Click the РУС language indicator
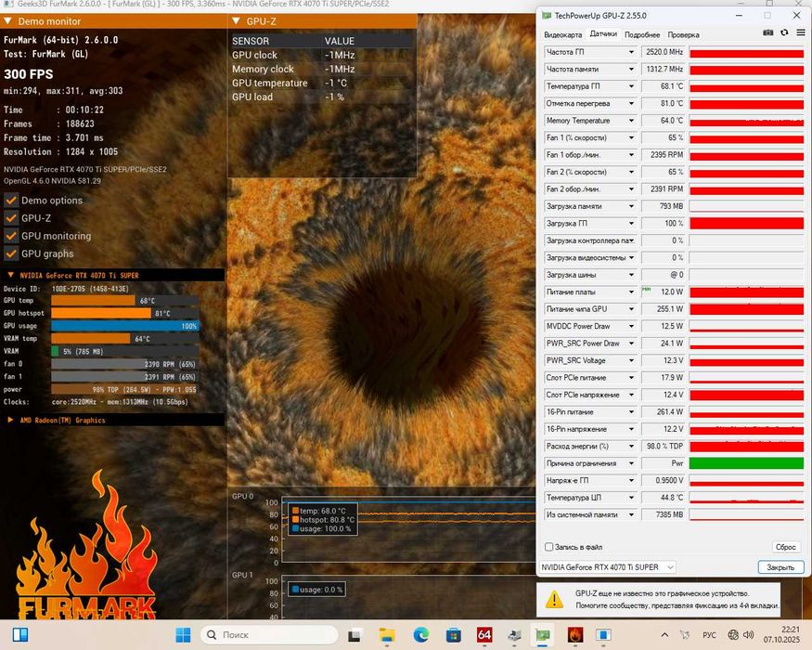 (709, 635)
